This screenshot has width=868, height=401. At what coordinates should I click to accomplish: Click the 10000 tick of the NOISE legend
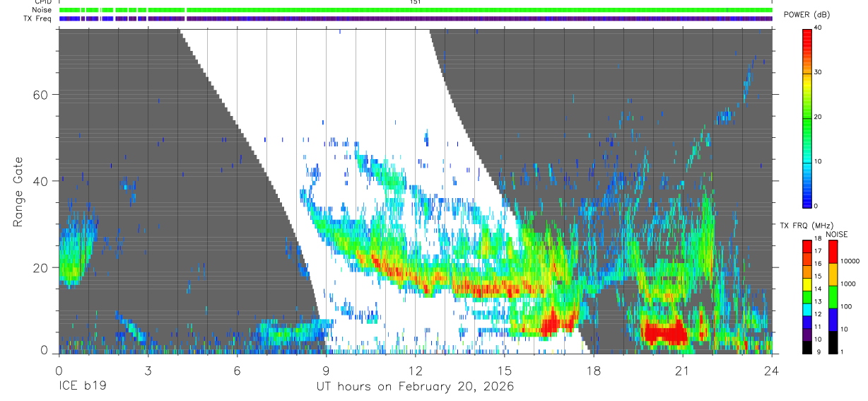[849, 261]
